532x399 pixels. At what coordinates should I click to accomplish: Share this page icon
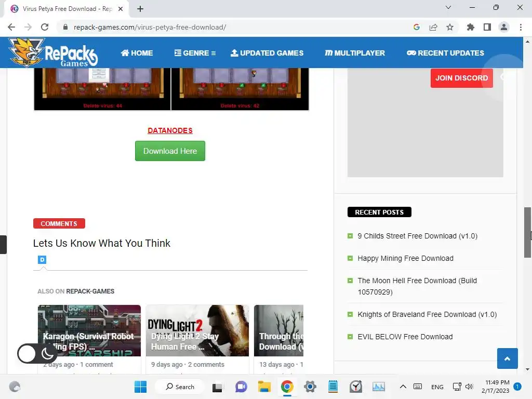tap(433, 27)
